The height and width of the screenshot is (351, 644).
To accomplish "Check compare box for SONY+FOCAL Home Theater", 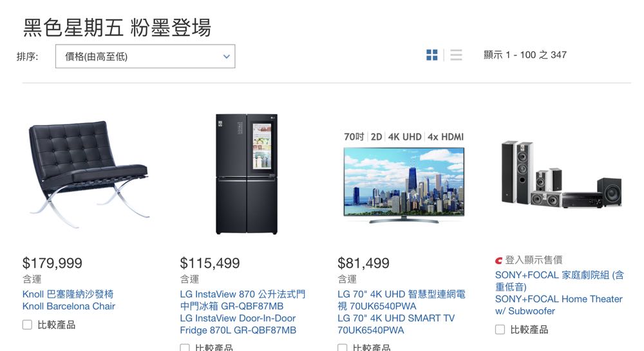I will [500, 330].
